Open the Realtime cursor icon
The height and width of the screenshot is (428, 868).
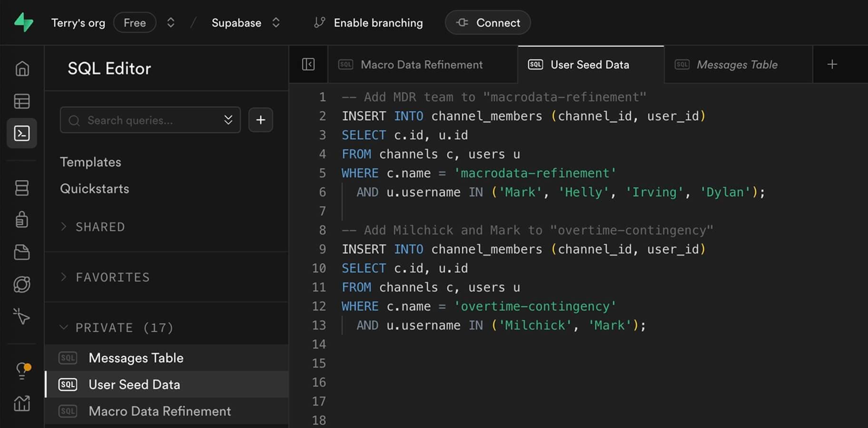tap(22, 316)
